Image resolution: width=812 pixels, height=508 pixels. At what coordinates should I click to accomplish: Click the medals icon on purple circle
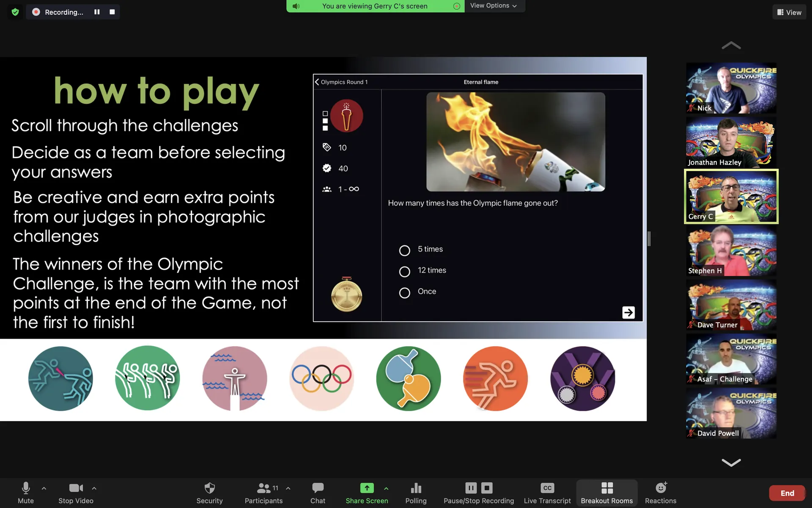coord(583,378)
